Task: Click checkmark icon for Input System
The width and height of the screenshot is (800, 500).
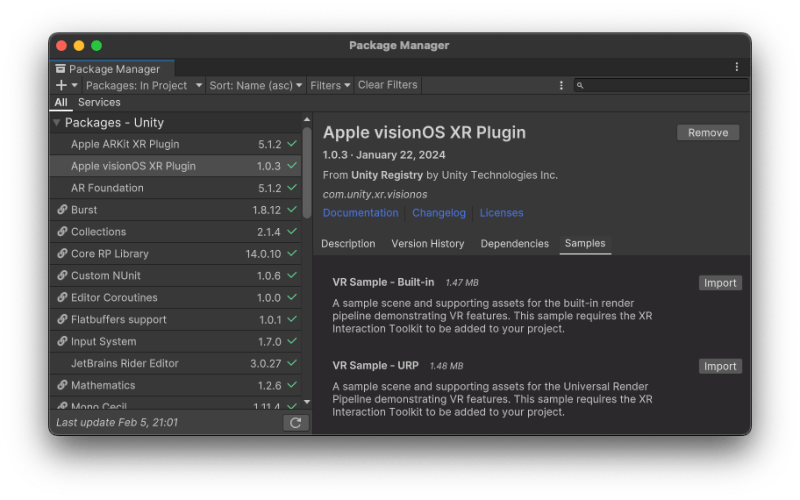Action: (292, 341)
